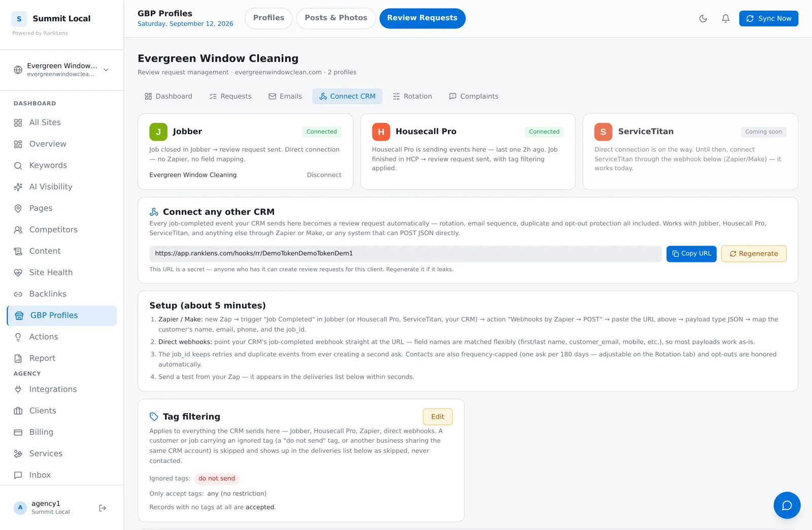
Task: Toggle dark mode moon icon
Action: coord(703,18)
